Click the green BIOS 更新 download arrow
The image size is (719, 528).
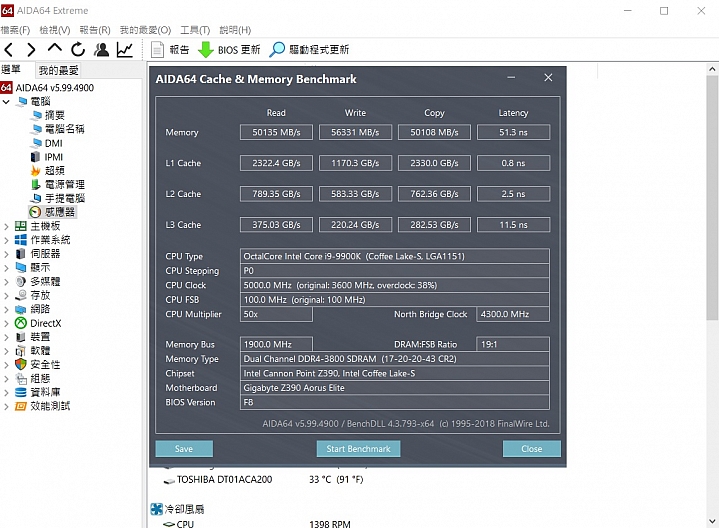[x=205, y=50]
